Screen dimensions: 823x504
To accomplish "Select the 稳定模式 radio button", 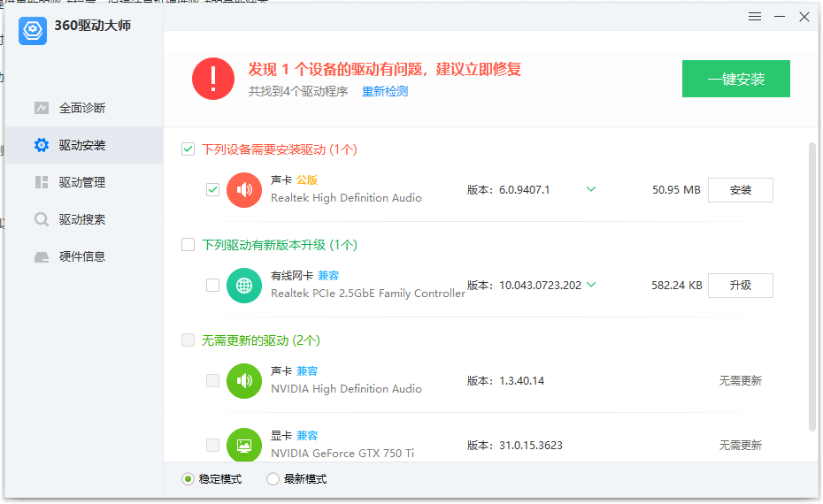I will click(x=188, y=479).
